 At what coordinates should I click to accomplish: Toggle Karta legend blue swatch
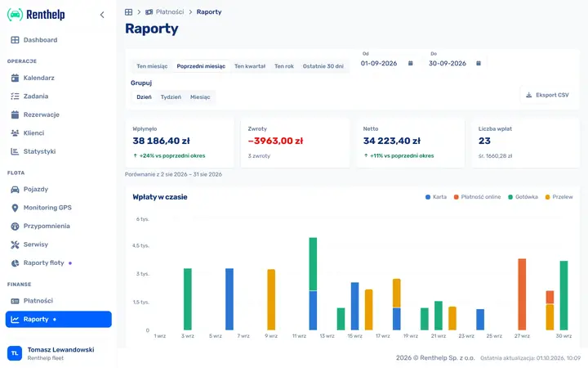[428, 197]
